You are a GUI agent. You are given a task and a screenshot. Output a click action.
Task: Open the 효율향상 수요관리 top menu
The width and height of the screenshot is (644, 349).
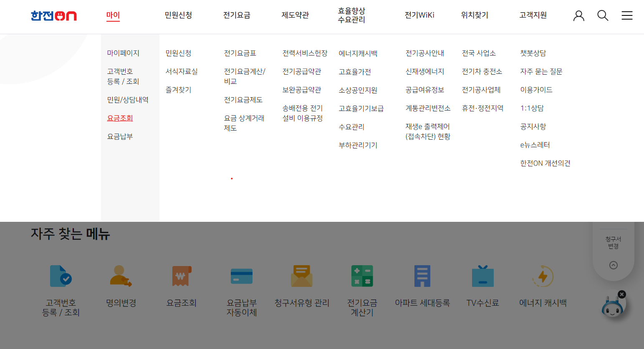coord(351,15)
